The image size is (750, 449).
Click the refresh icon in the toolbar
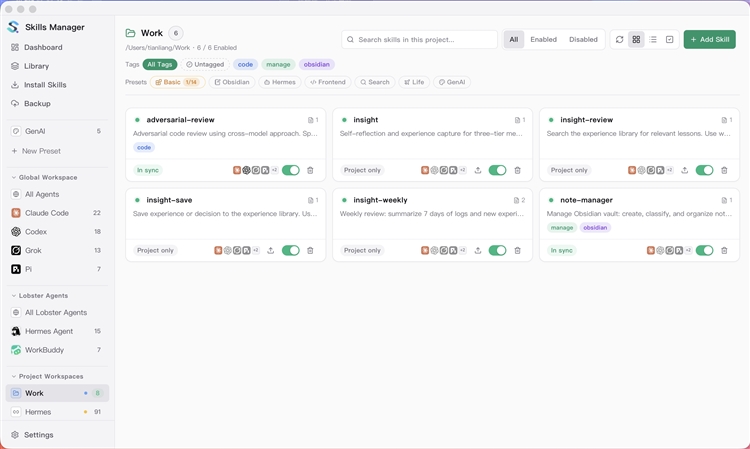click(x=619, y=40)
